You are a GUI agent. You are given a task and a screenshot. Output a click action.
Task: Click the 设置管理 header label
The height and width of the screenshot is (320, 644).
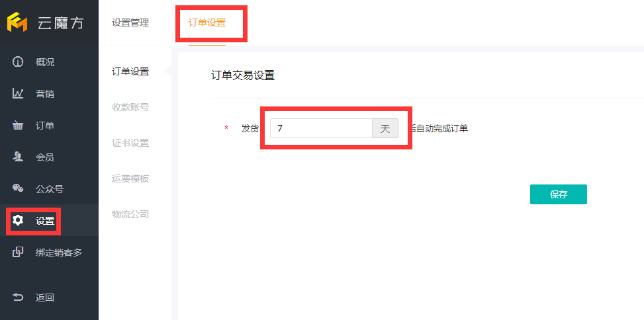130,23
